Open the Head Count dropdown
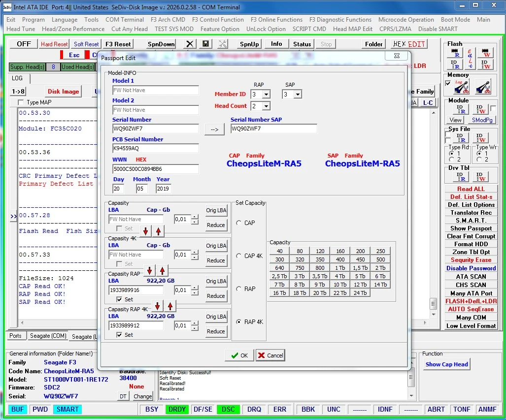Image resolution: width=506 pixels, height=420 pixels. pos(266,106)
